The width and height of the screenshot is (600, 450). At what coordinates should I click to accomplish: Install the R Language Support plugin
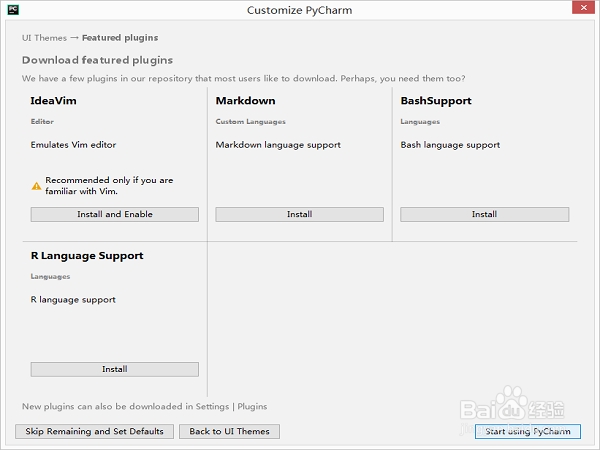(x=115, y=369)
